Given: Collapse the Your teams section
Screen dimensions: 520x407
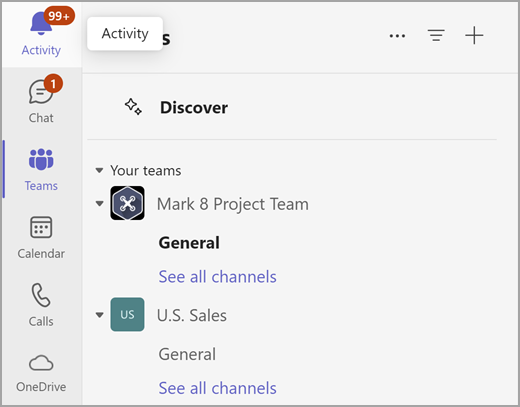Looking at the screenshot, I should point(99,170).
